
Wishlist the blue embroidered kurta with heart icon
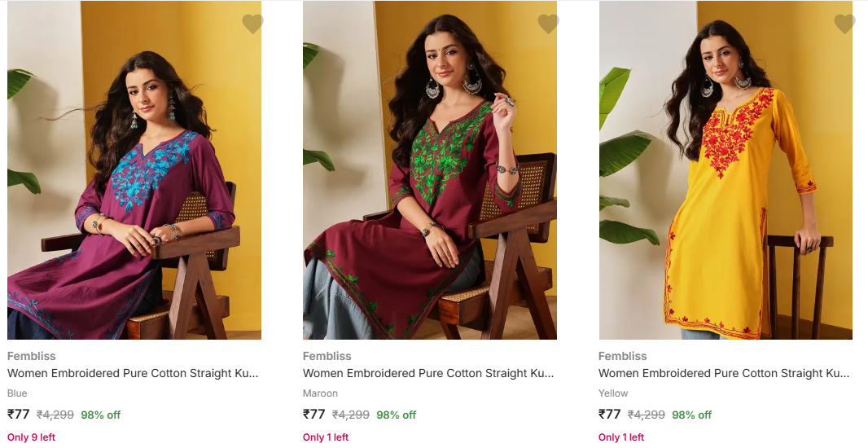click(x=252, y=24)
